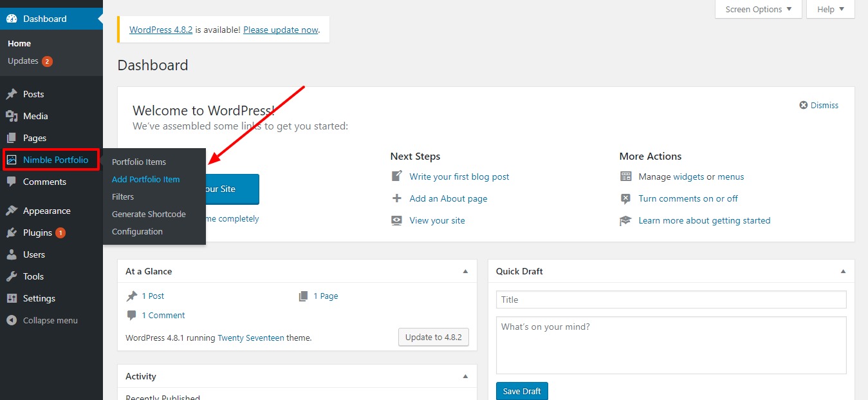Click the Dismiss X circle icon
This screenshot has height=400, width=868.
pos(804,105)
